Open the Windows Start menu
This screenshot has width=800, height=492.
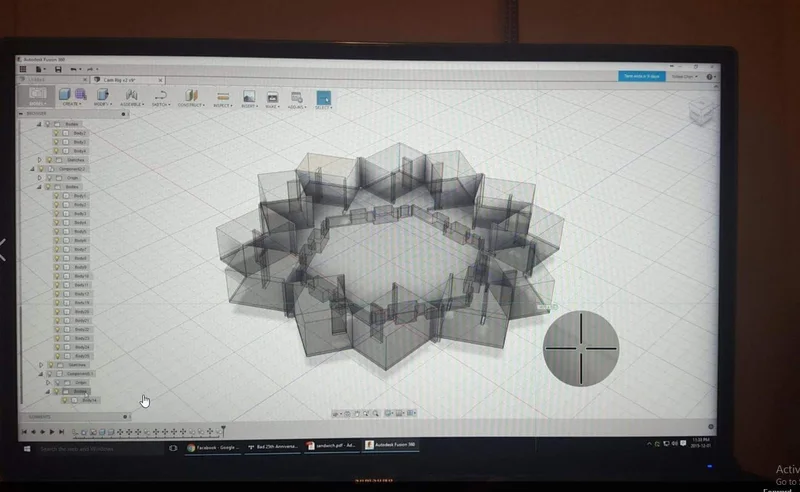click(27, 449)
